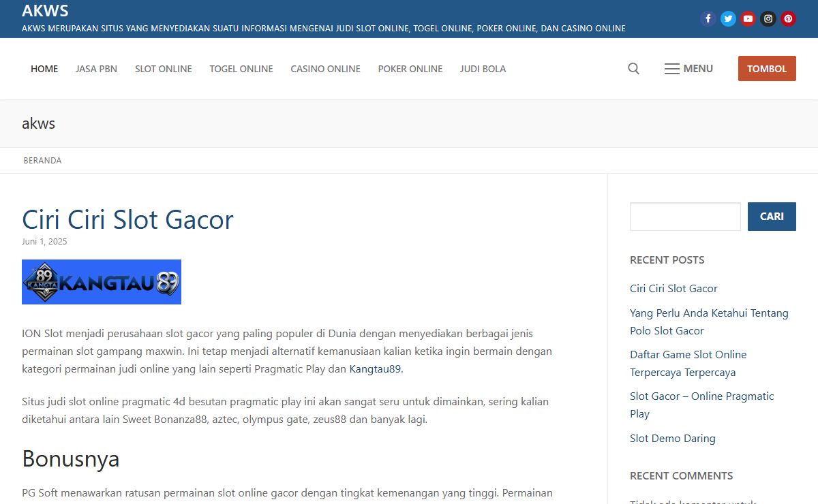Screen dimensions: 818x504
Task: Click the Kangtau89 banner image
Action: coord(102,282)
